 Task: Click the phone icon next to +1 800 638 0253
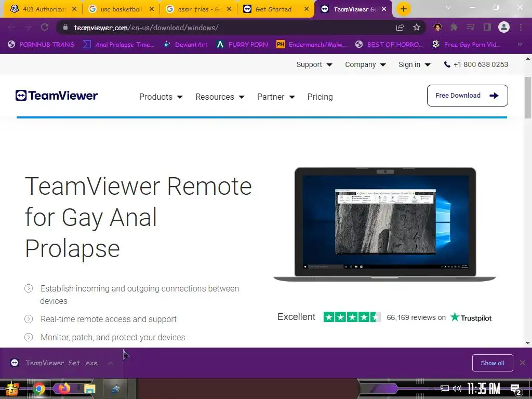click(x=447, y=64)
